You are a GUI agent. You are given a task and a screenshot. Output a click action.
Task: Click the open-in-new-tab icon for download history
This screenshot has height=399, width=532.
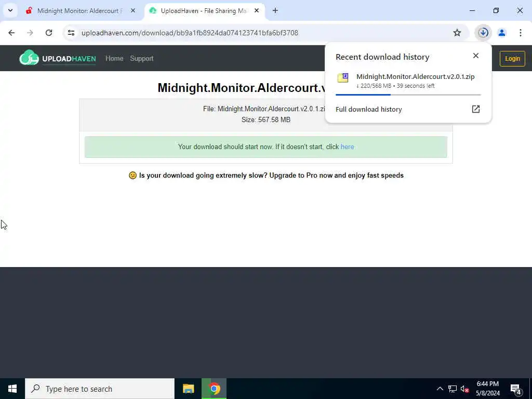pyautogui.click(x=476, y=109)
